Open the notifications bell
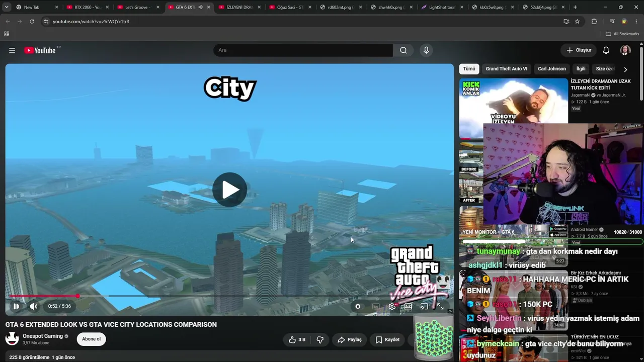This screenshot has width=644, height=362. [606, 50]
